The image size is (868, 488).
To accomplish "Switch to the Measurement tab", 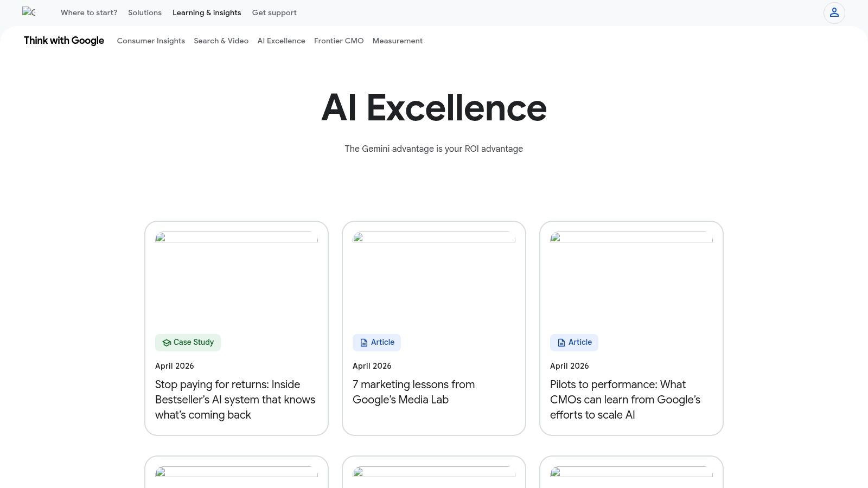I will click(397, 41).
